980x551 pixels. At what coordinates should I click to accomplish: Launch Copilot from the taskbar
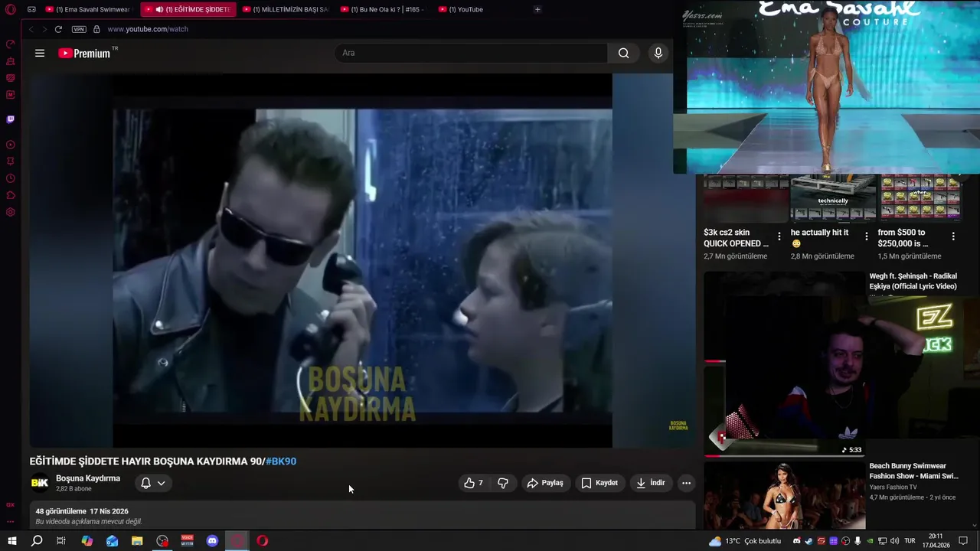point(87,541)
